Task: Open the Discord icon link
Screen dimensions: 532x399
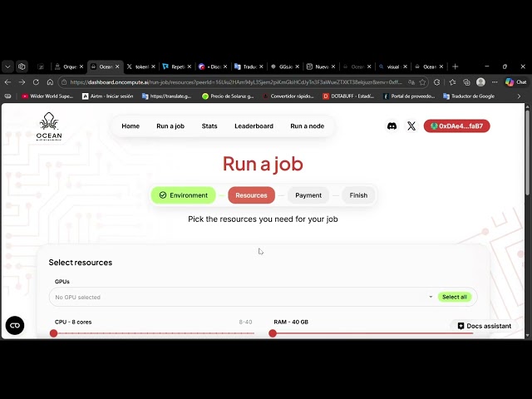Action: pos(392,126)
